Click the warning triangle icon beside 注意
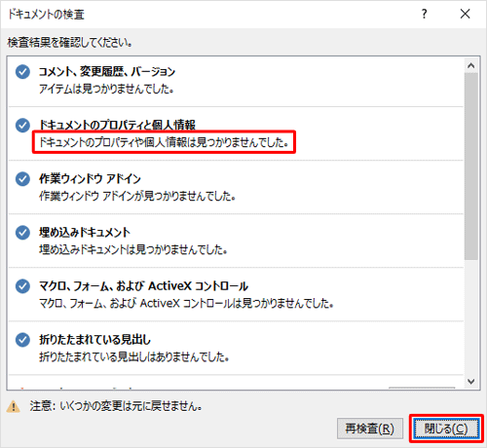This screenshot has height=448, width=487. [14, 406]
